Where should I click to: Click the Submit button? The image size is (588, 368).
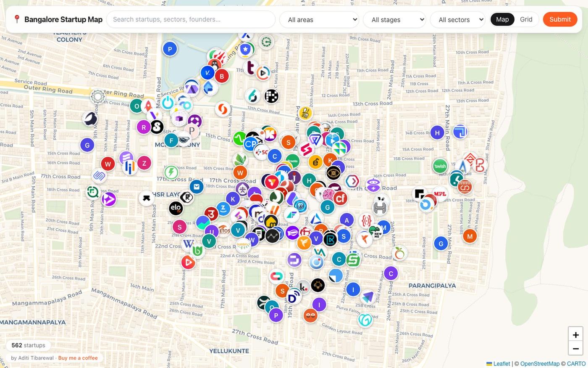pos(560,19)
